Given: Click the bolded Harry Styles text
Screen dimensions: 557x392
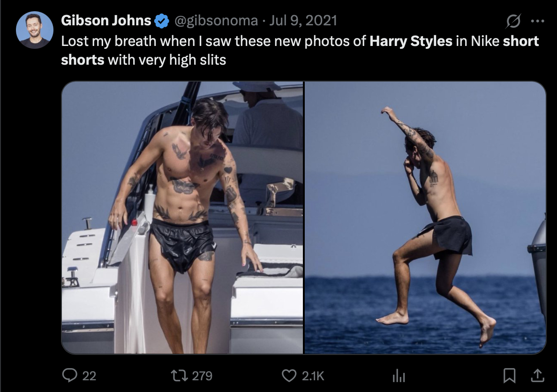Looking at the screenshot, I should point(411,41).
